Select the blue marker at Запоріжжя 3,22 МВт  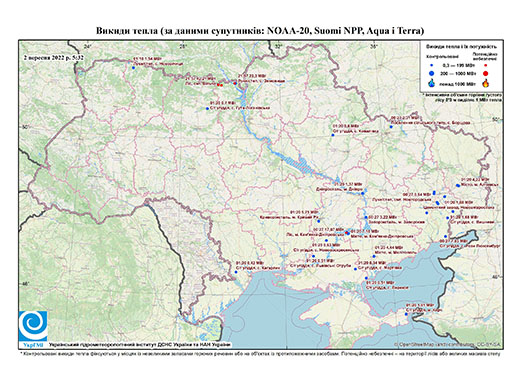point(366,217)
